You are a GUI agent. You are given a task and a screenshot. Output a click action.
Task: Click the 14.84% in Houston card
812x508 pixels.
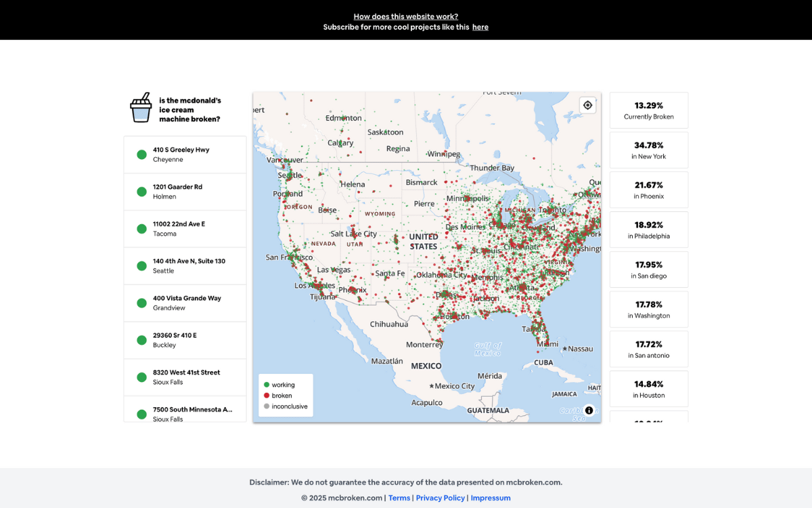click(x=649, y=389)
